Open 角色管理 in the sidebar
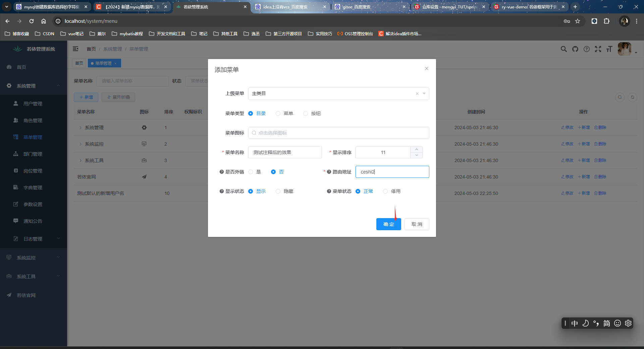 34,120
